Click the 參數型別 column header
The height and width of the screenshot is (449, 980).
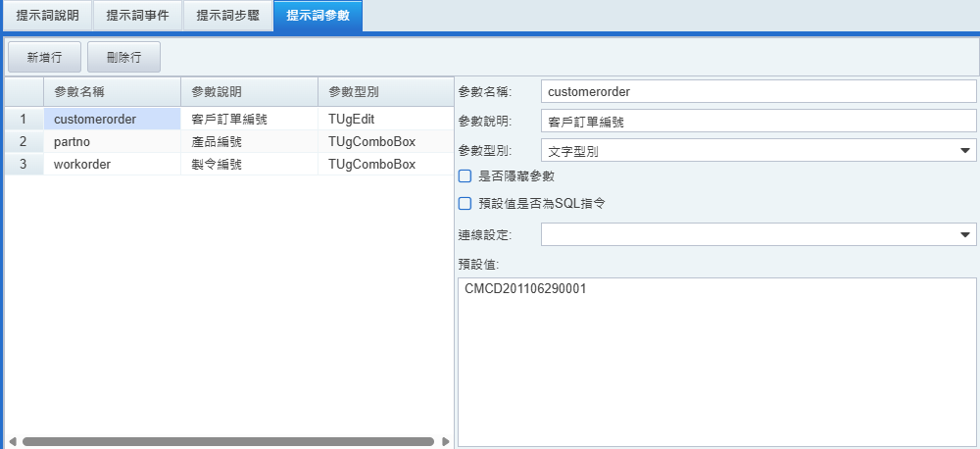385,92
